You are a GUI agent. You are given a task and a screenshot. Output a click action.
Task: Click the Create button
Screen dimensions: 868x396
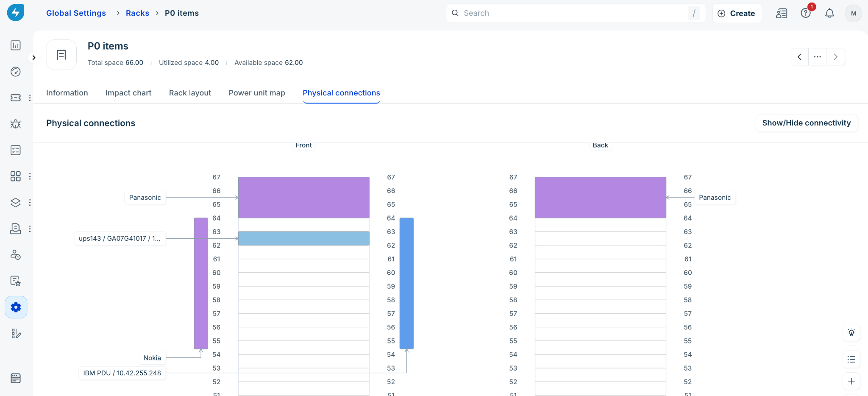tap(737, 13)
